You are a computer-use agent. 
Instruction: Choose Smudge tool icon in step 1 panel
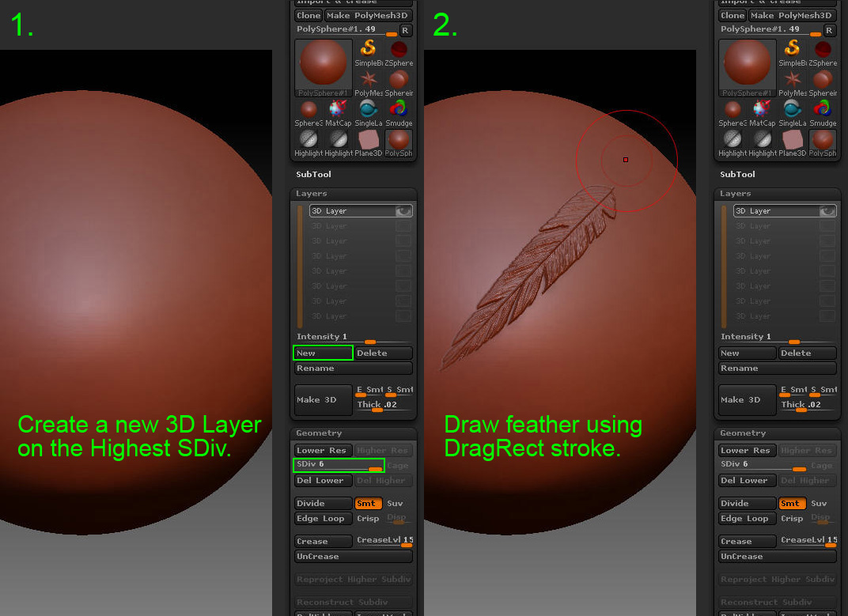[399, 114]
